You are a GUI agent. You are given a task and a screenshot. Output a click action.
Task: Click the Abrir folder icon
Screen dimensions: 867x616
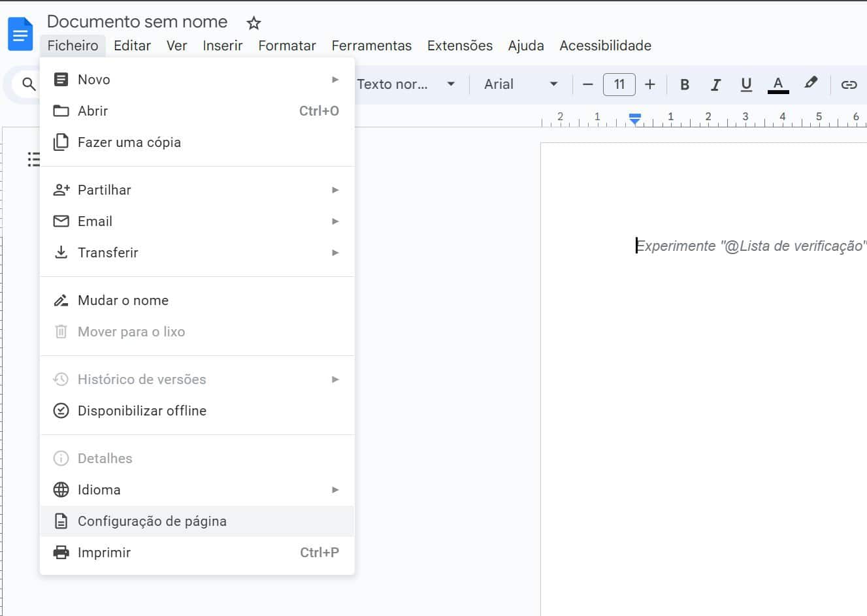tap(61, 111)
